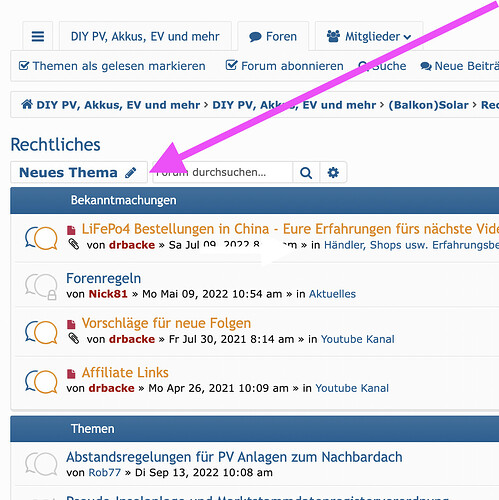Open user profile Nick81

(108, 294)
